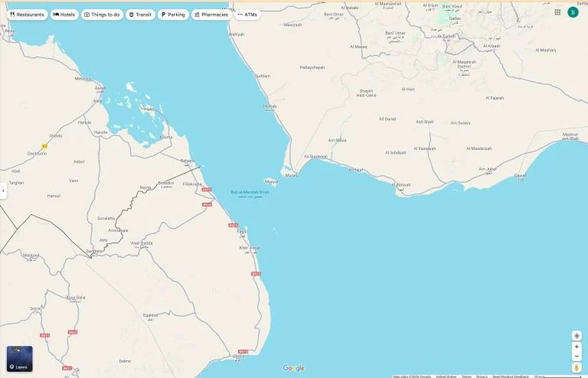Click the Obock town label
This screenshot has height=378, width=588.
(x=238, y=357)
